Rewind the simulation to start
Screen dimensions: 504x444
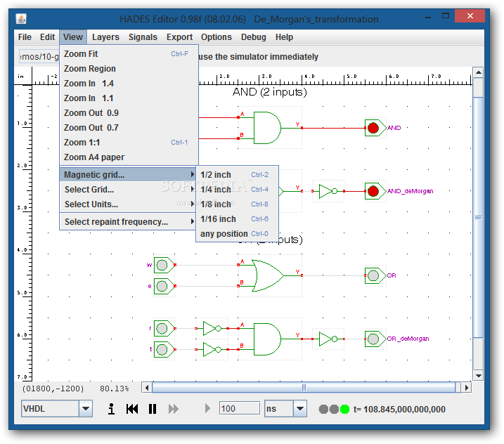pyautogui.click(x=132, y=409)
